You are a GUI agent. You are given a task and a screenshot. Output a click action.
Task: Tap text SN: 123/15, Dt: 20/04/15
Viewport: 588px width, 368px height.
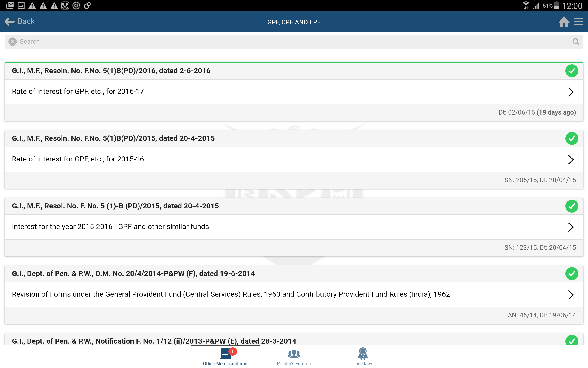tap(540, 248)
